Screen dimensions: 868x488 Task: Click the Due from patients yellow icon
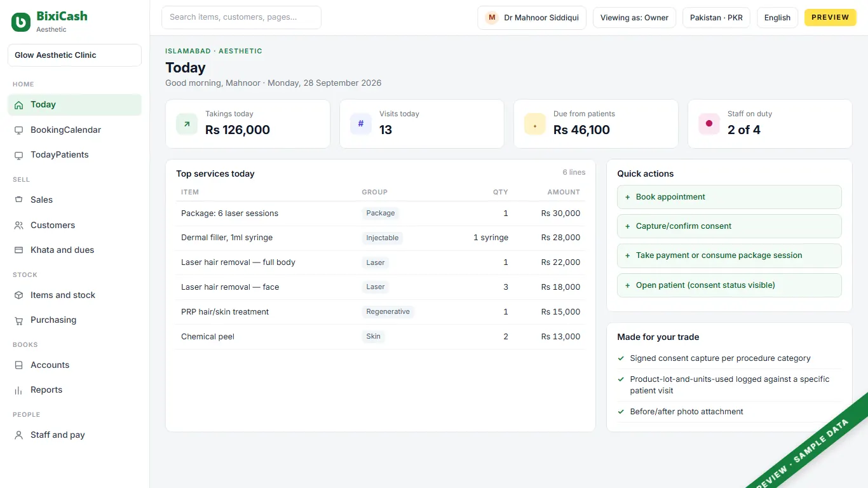(x=535, y=124)
